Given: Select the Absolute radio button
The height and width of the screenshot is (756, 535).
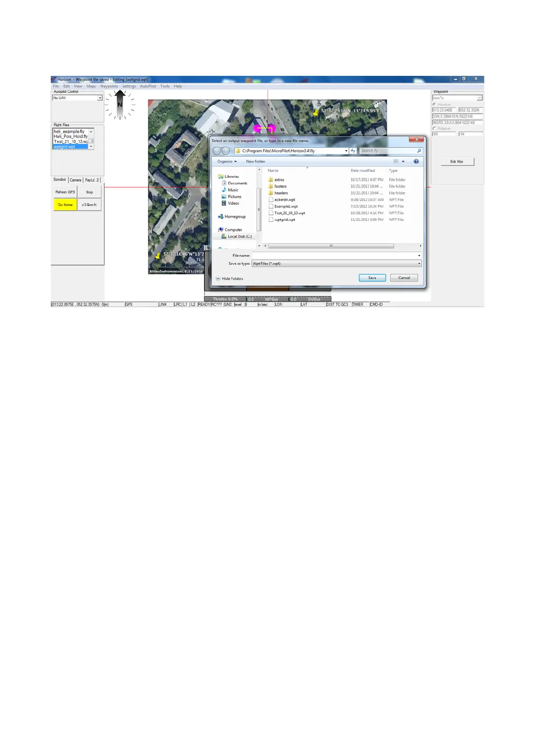Looking at the screenshot, I should [434, 104].
